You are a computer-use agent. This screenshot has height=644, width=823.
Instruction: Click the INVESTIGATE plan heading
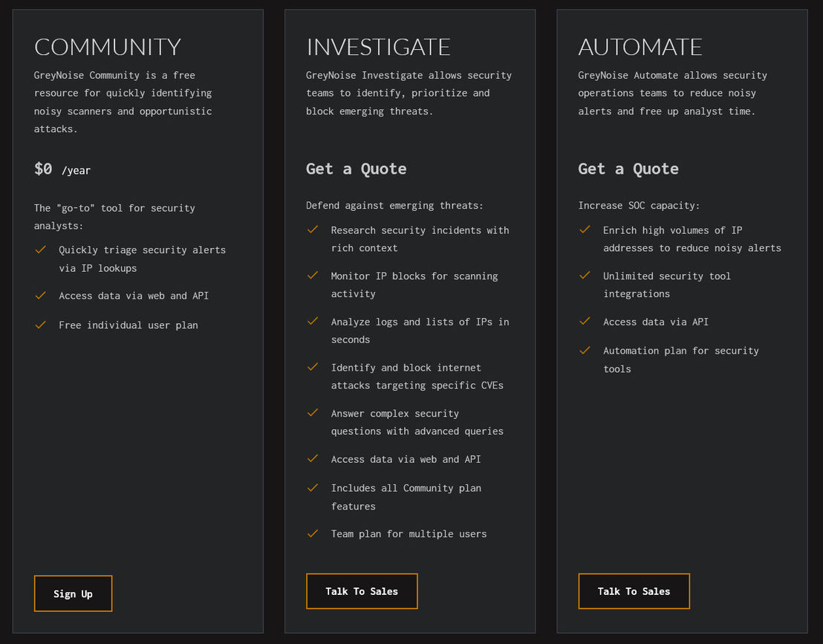click(378, 48)
